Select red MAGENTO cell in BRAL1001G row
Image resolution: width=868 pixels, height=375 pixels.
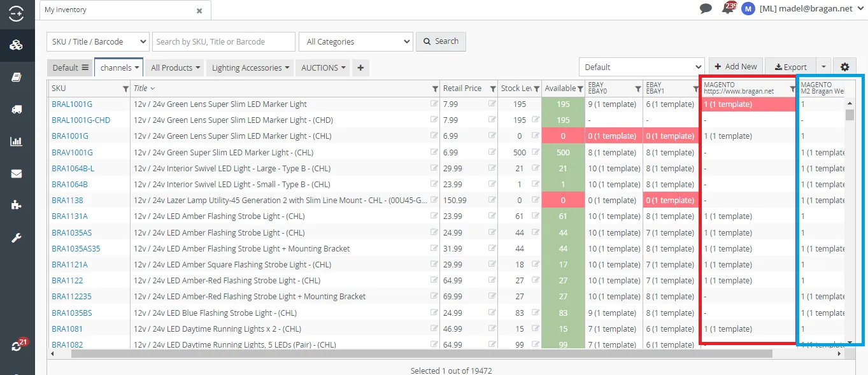coord(748,104)
